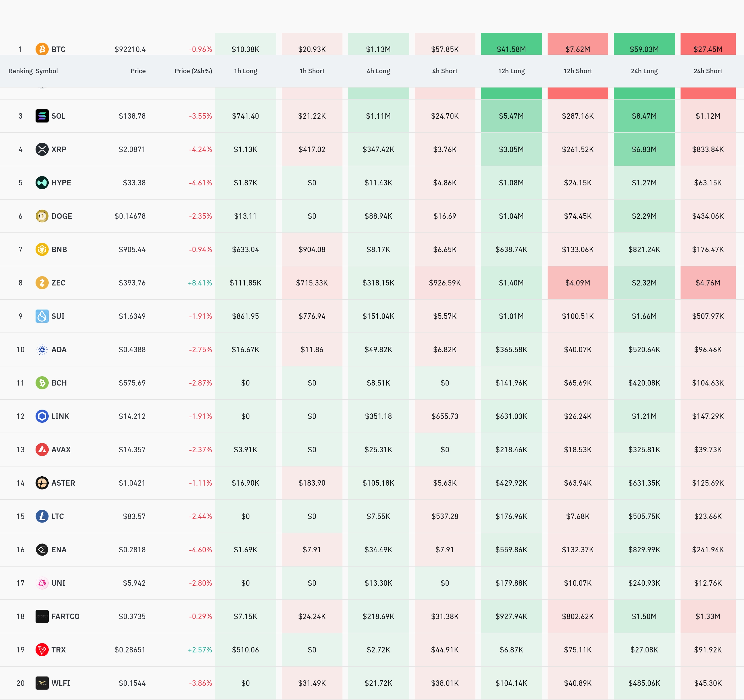Viewport: 744px width, 700px height.
Task: Click the SOL coin logo
Action: coord(42,116)
